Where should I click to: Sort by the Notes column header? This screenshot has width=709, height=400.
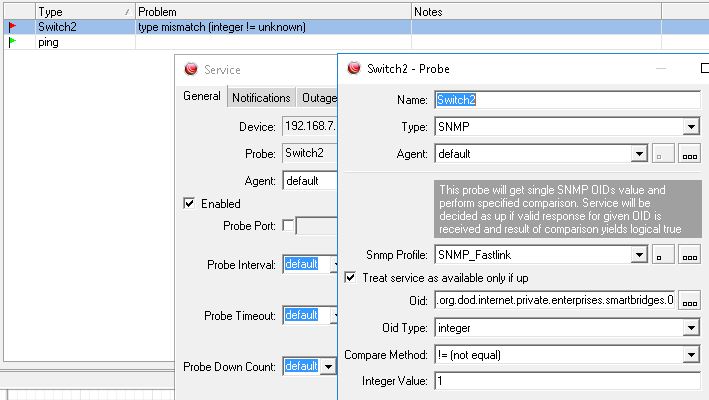click(x=536, y=12)
